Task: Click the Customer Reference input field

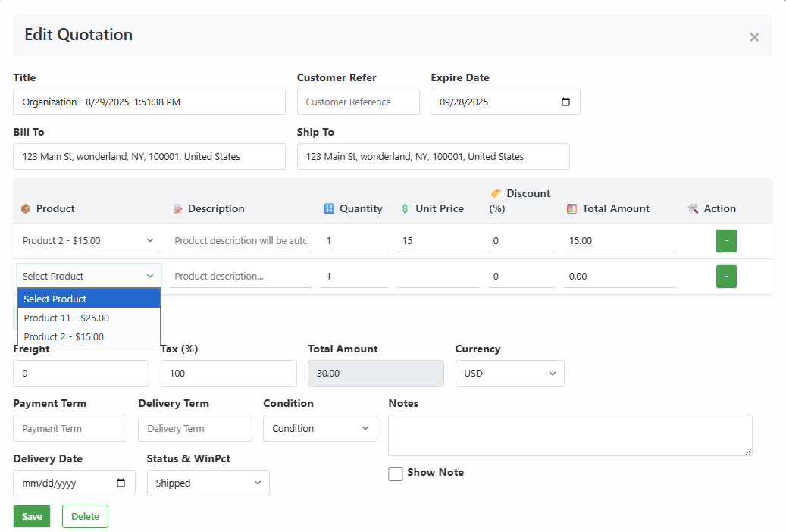Action: (x=358, y=102)
